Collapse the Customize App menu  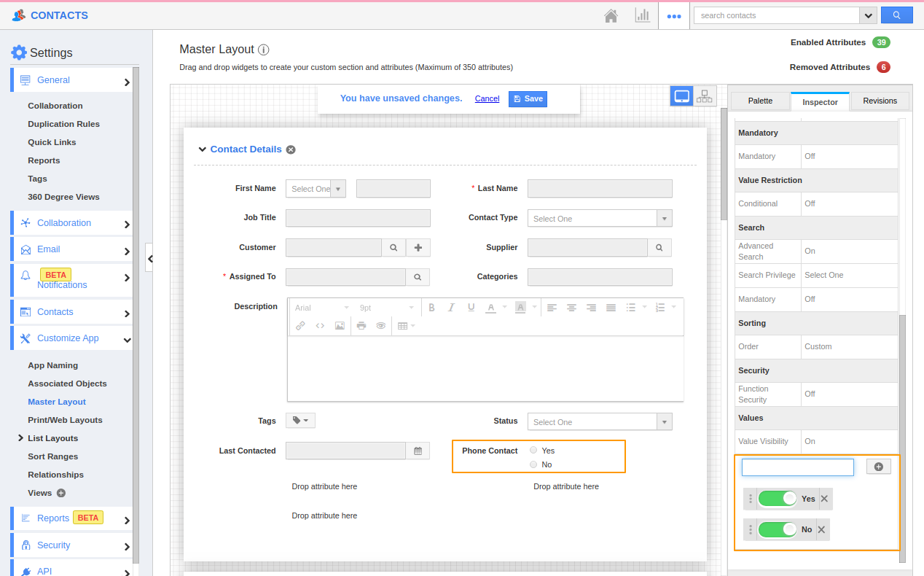tap(71, 338)
